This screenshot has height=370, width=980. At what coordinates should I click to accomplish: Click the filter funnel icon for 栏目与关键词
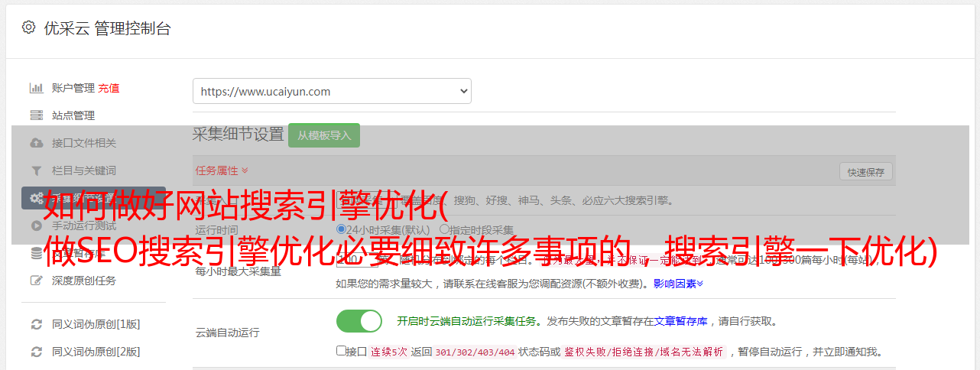point(36,170)
